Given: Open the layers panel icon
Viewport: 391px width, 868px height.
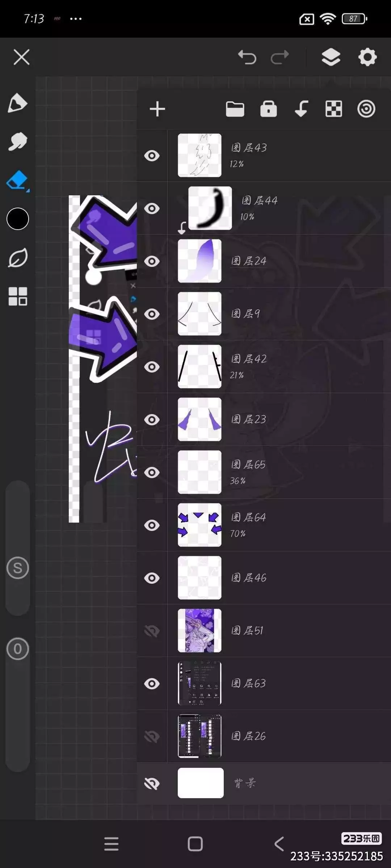Looking at the screenshot, I should (331, 57).
